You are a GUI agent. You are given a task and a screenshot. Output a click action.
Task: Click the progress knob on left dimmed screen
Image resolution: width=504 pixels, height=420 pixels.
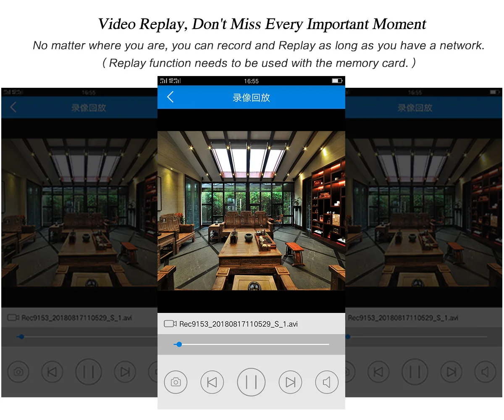pyautogui.click(x=21, y=336)
